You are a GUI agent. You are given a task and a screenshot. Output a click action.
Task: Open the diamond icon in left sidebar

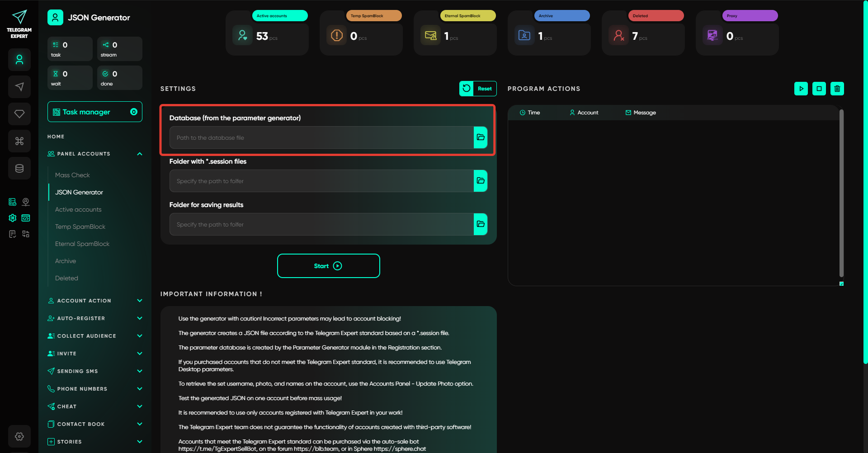coord(19,114)
